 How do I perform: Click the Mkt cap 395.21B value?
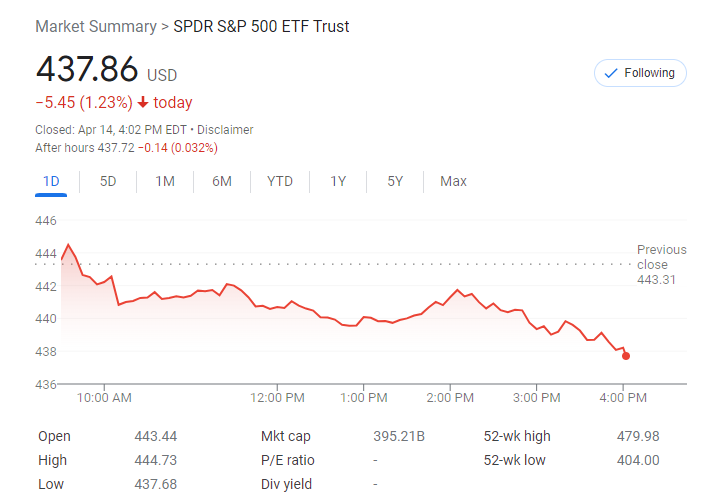pyautogui.click(x=399, y=437)
